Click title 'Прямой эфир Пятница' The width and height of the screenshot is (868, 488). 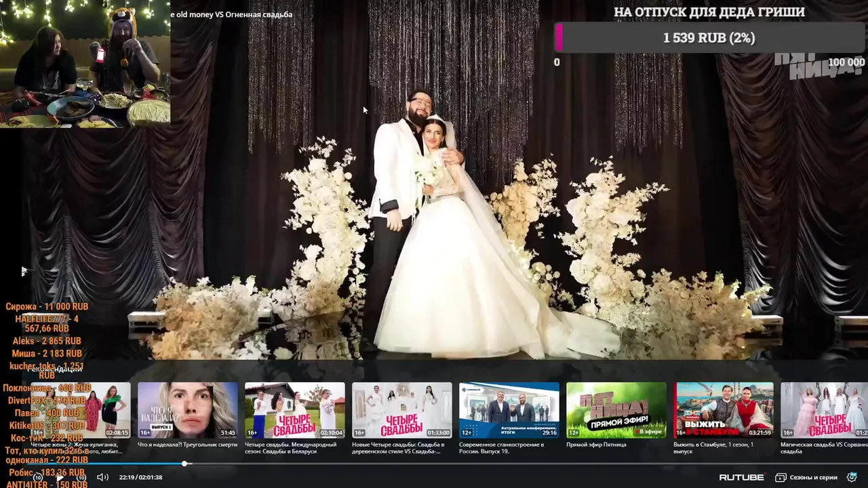click(x=596, y=445)
